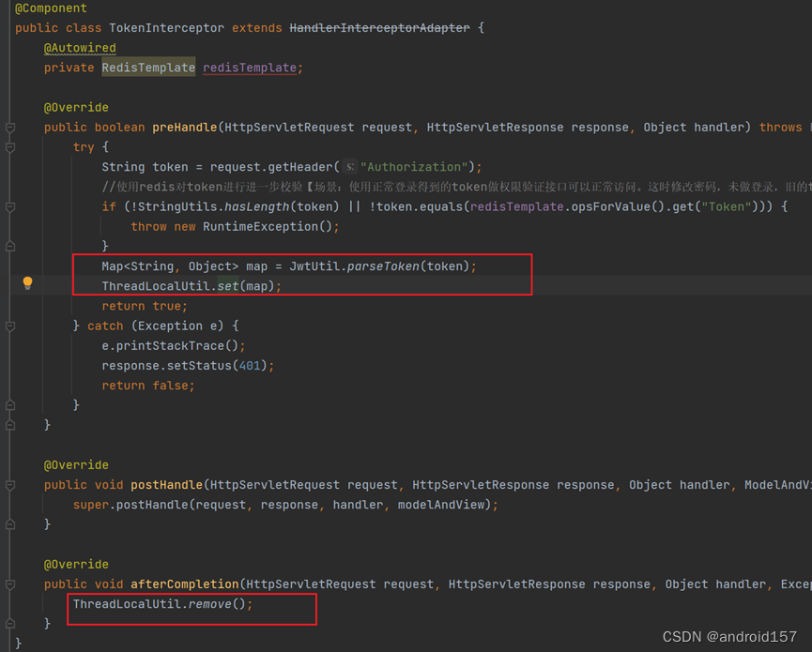Screen dimensions: 812x652
Task: Click the preHandle method name
Action: 184,128
